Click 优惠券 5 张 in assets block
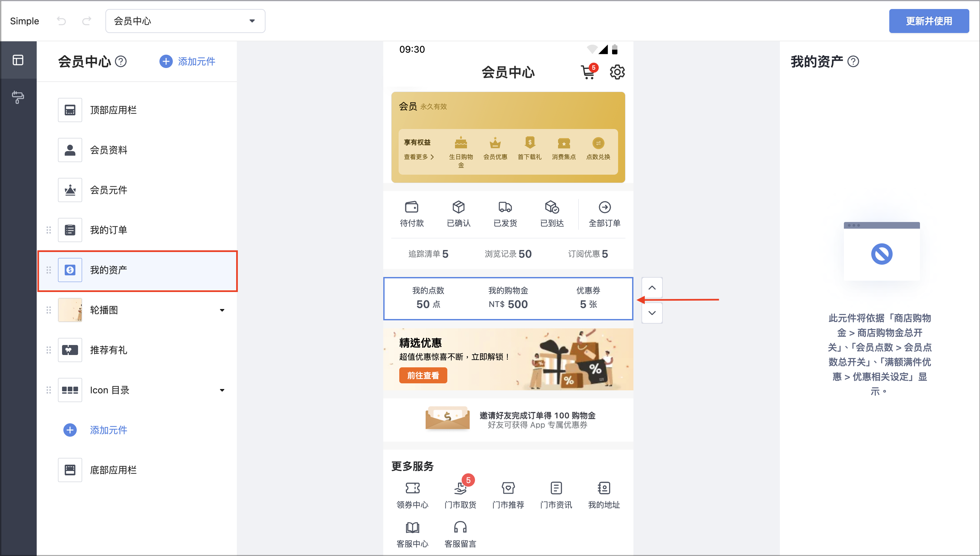 (588, 298)
